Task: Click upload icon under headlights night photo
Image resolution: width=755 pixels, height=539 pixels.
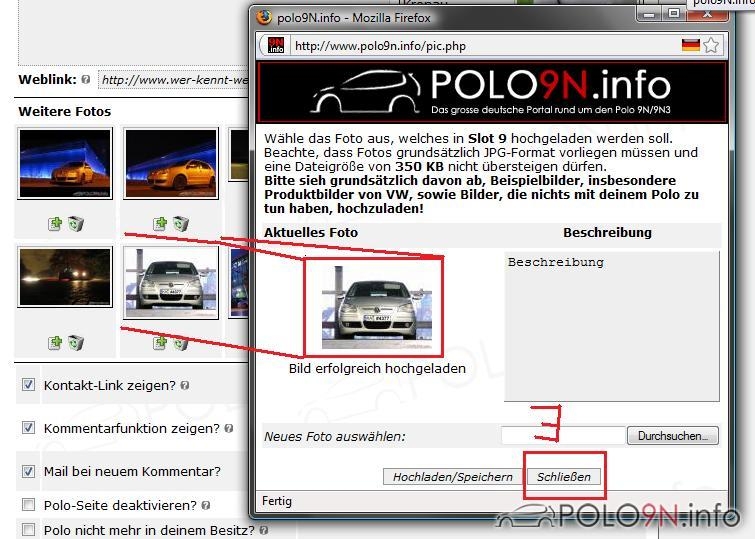Action: 55,342
